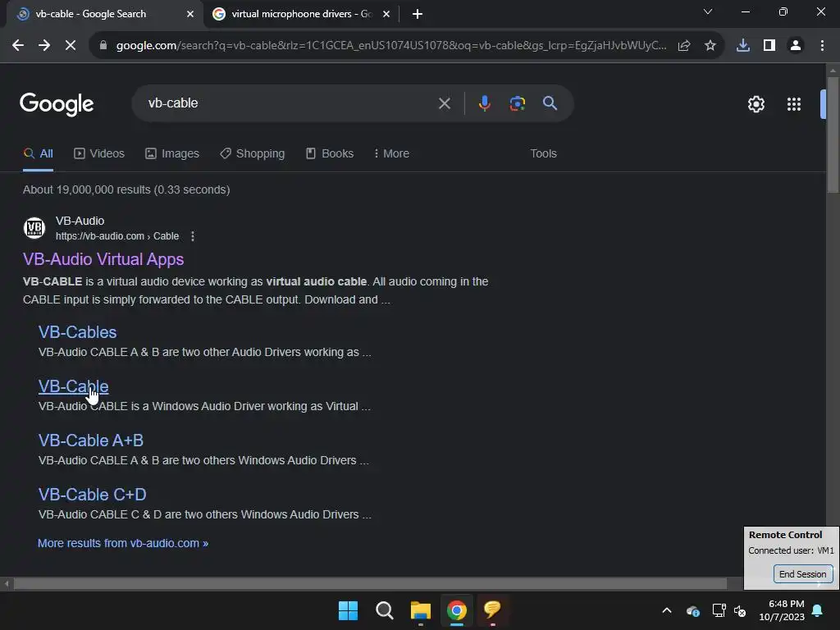Image resolution: width=840 pixels, height=630 pixels.
Task: Share this page from the address bar
Action: point(684,46)
